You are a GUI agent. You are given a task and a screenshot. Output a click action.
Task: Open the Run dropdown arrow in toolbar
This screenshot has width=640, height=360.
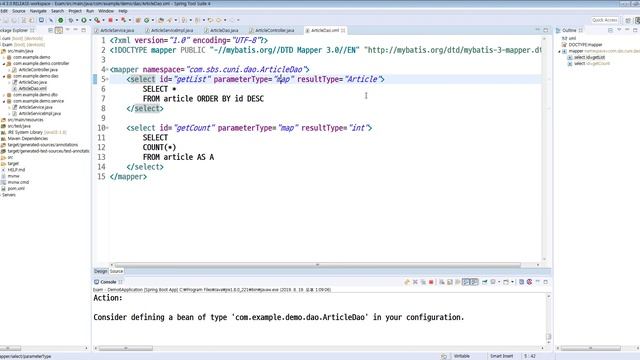click(x=89, y=20)
